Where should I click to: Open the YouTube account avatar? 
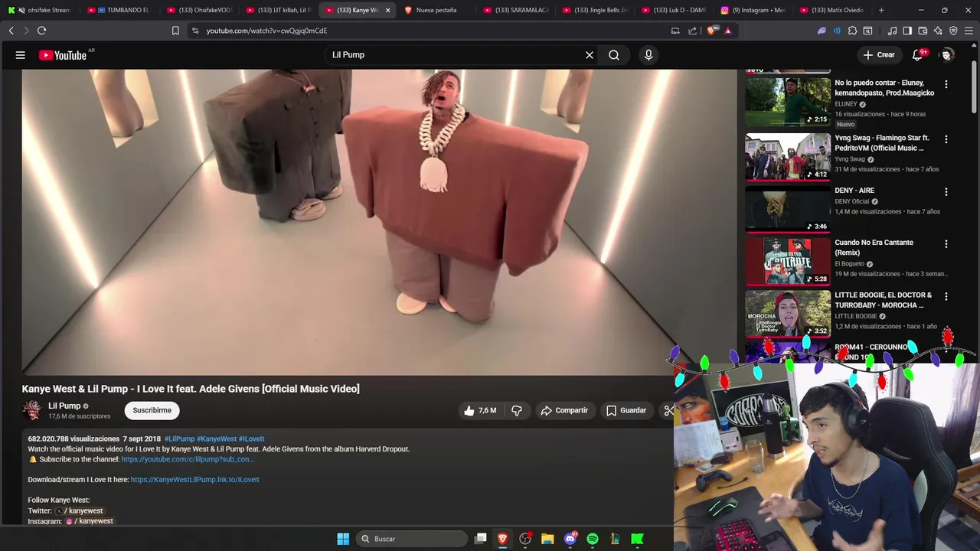(x=947, y=55)
